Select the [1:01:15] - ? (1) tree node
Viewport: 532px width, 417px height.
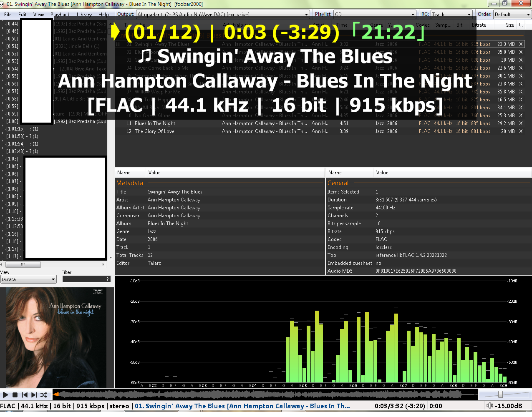tap(22, 129)
